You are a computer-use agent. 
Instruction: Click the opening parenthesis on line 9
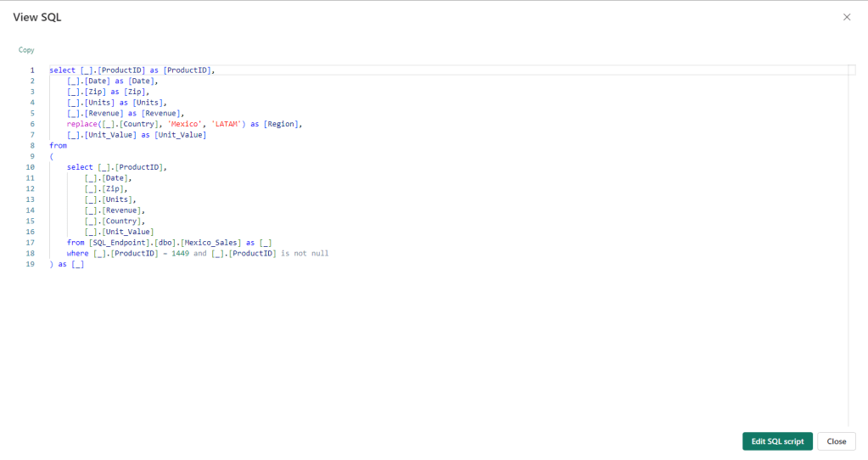pyautogui.click(x=52, y=156)
